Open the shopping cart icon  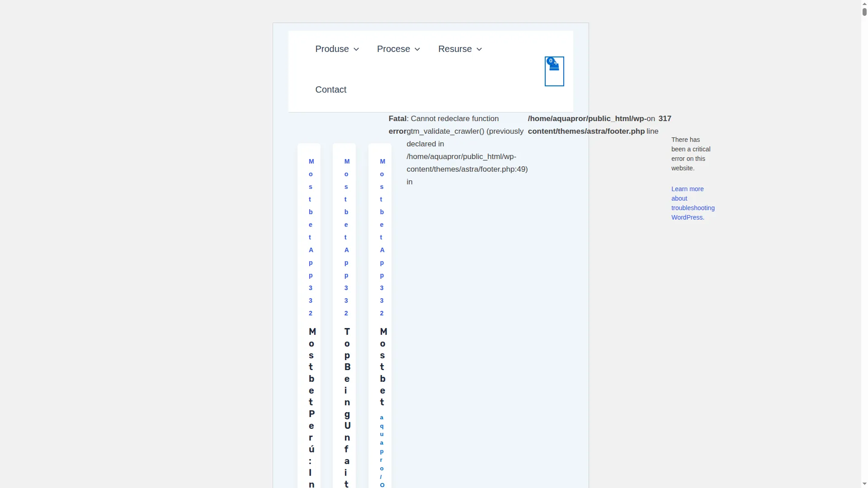(x=554, y=71)
